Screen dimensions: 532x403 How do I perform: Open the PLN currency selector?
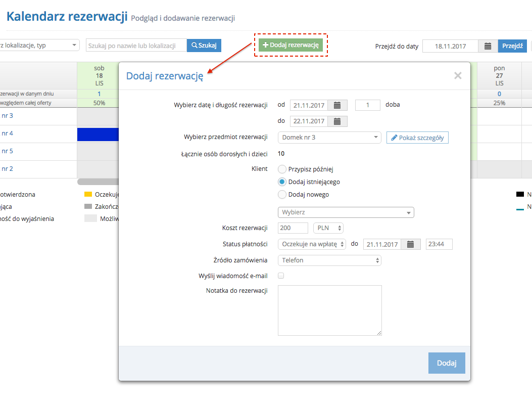pos(328,228)
